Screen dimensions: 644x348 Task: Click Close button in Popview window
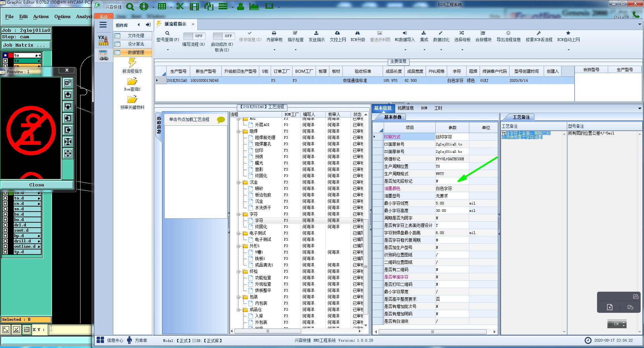click(x=37, y=185)
